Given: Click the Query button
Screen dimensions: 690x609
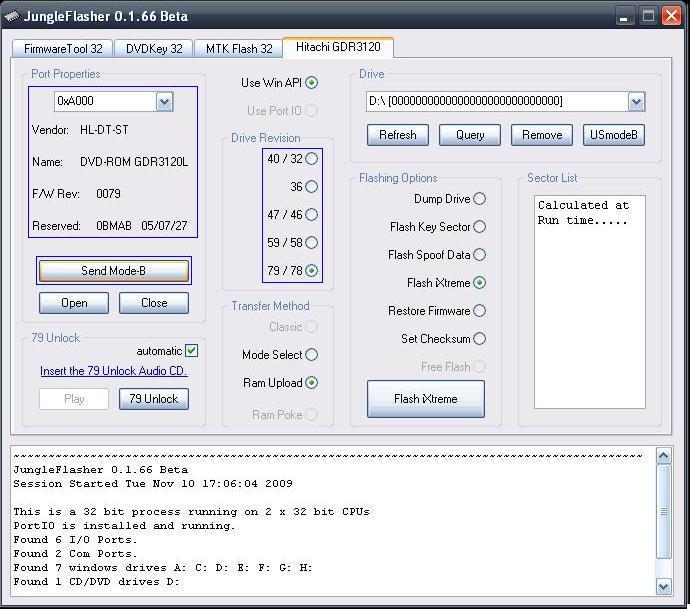Looking at the screenshot, I should click(470, 135).
